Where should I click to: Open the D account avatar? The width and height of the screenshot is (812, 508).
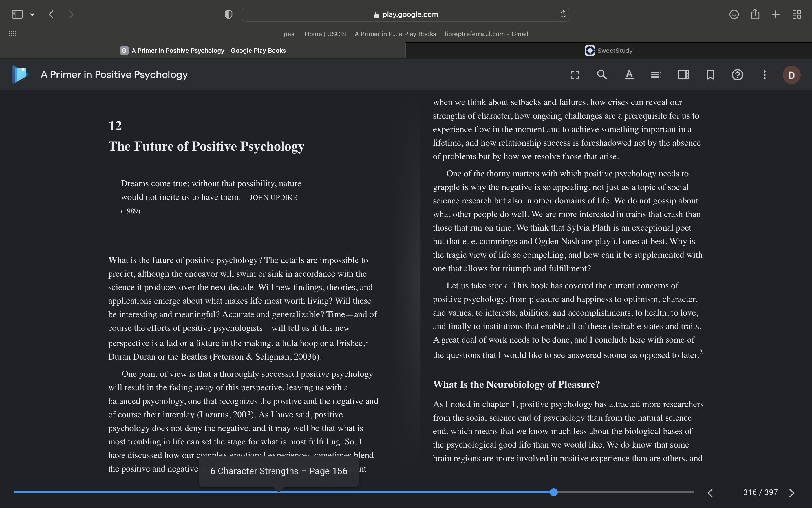click(791, 75)
